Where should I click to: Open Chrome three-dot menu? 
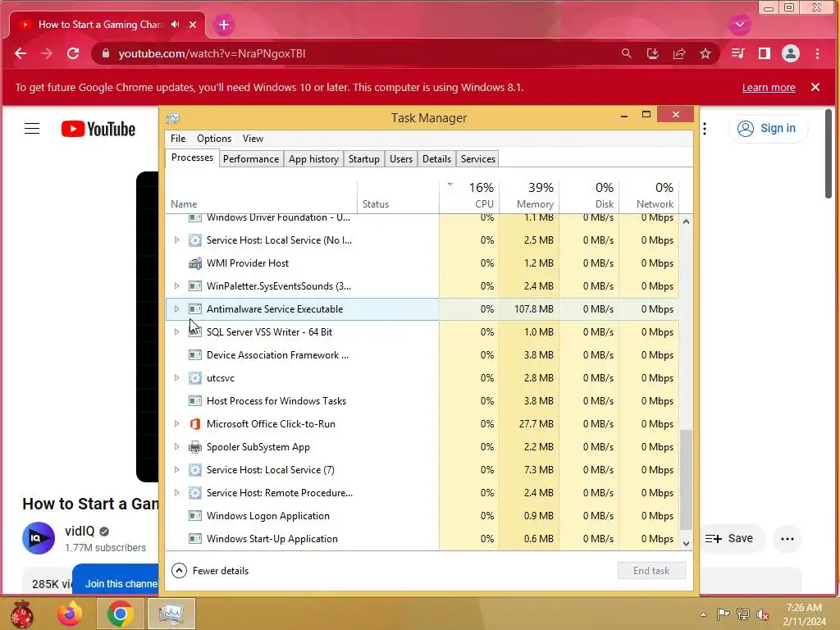pos(817,53)
